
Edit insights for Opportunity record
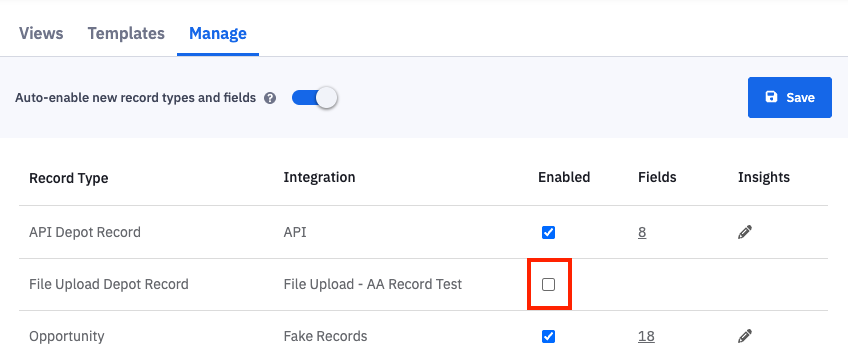[745, 337]
